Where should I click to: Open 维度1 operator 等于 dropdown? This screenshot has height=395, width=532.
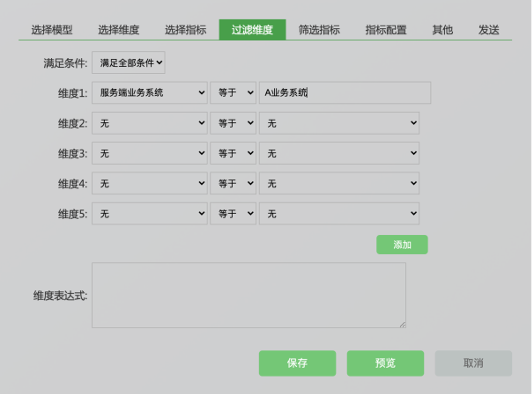coord(233,93)
